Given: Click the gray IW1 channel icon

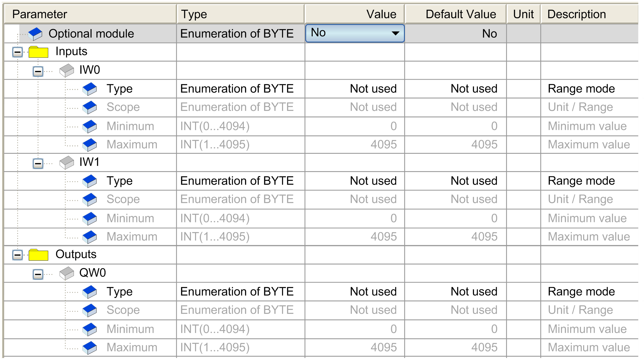Looking at the screenshot, I should point(67,163).
